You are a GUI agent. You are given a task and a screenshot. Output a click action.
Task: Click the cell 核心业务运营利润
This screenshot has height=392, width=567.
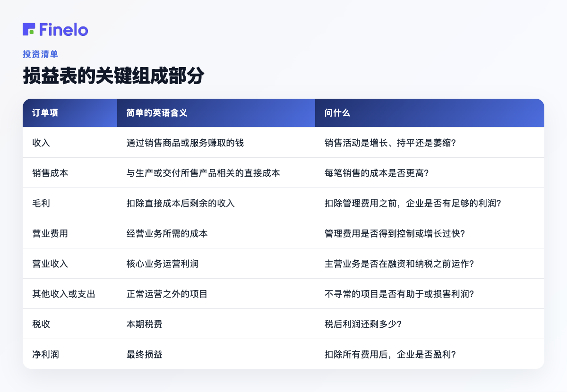[x=163, y=264]
